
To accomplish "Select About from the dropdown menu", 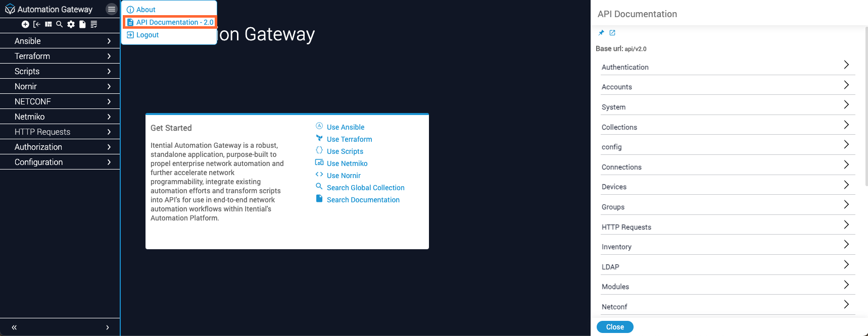I will (141, 10).
